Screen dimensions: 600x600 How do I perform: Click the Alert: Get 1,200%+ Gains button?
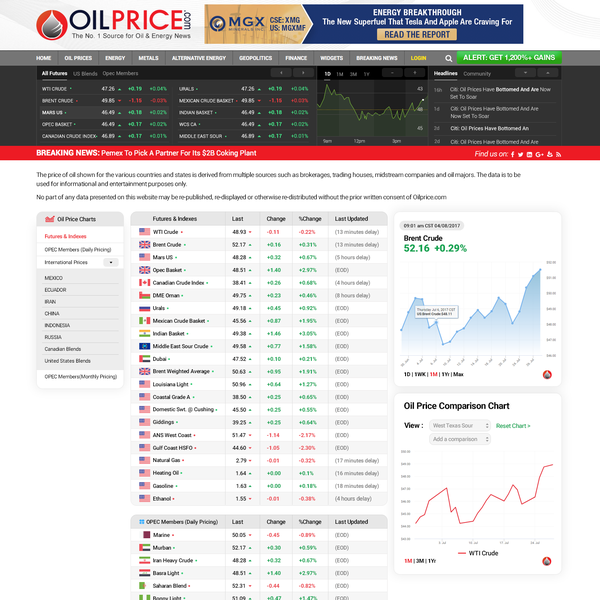(x=509, y=57)
